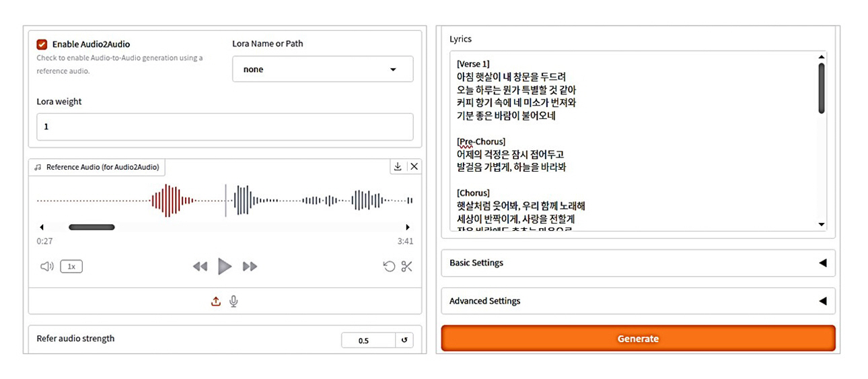
Task: Play the reference audio
Action: tap(225, 267)
